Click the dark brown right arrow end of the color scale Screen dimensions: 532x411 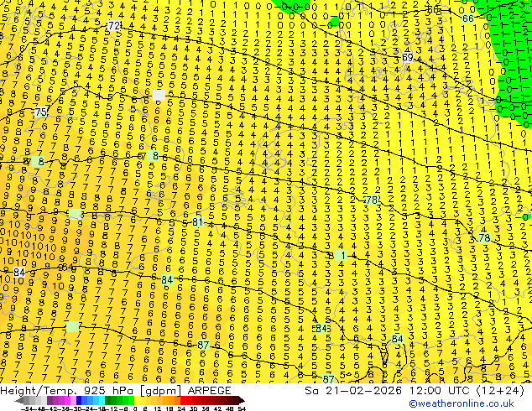[241, 401]
